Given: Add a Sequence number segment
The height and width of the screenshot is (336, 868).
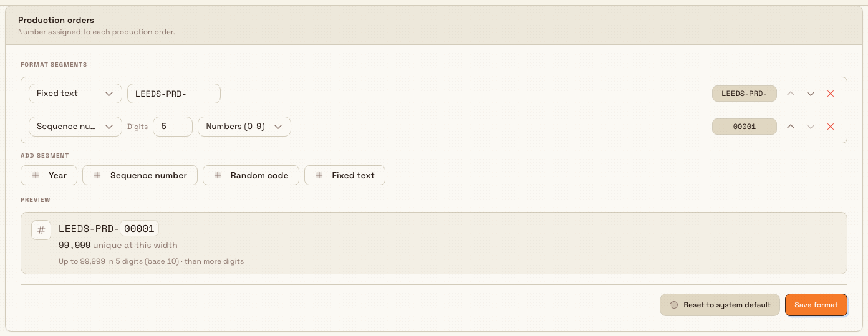Looking at the screenshot, I should pos(140,175).
